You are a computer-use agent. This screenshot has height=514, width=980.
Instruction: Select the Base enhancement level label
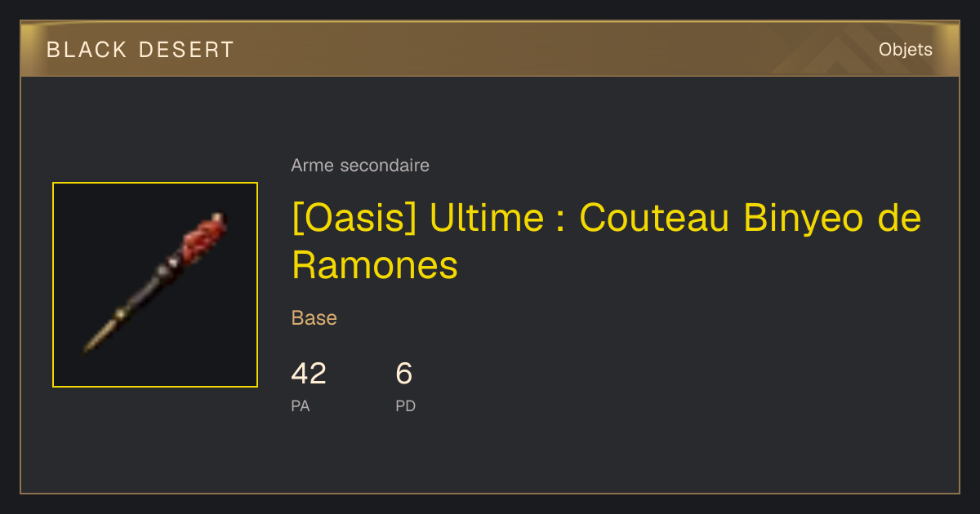pyautogui.click(x=314, y=318)
